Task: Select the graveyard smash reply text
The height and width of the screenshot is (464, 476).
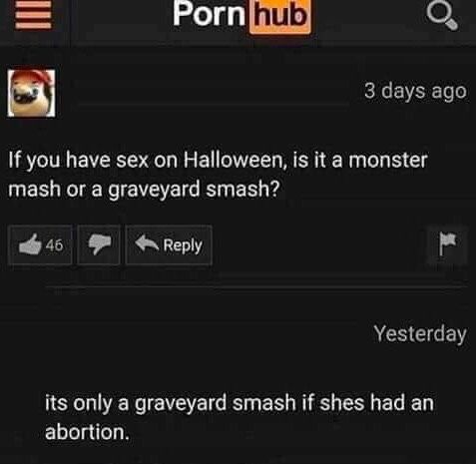Action: coord(239,417)
